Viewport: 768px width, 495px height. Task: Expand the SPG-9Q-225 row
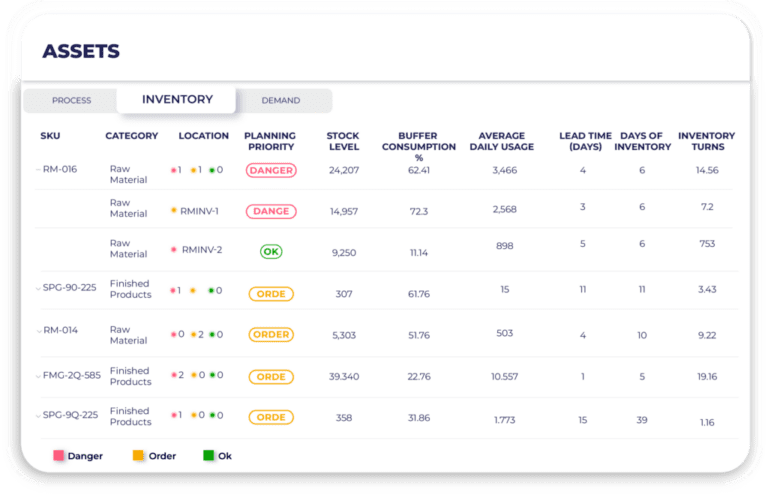click(x=38, y=416)
